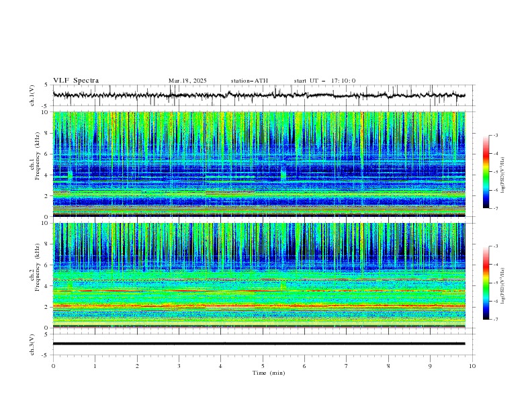532x411 pixels.
Task: Click time axis tick label "1"
Action: [x=95, y=366]
